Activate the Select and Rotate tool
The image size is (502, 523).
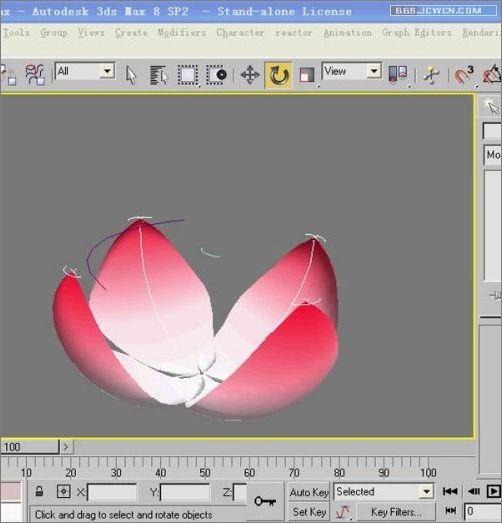pos(278,75)
